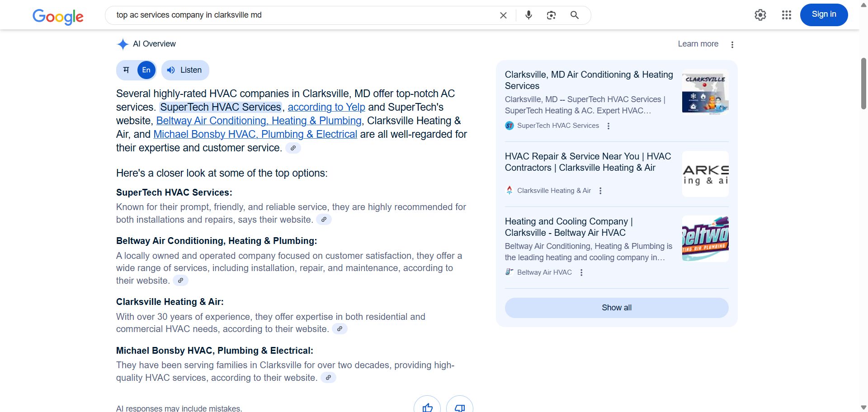Screen dimensions: 868x412
Task: Click source link icon for Michael Bonsby description
Action: [328, 378]
